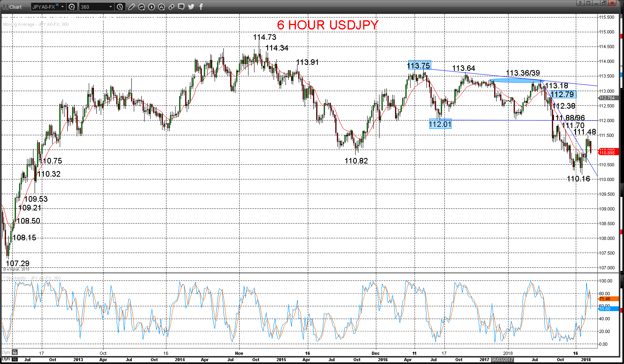Click the 107.29 low annotation
Image resolution: width=624 pixels, height=364 pixels.
pos(18,263)
